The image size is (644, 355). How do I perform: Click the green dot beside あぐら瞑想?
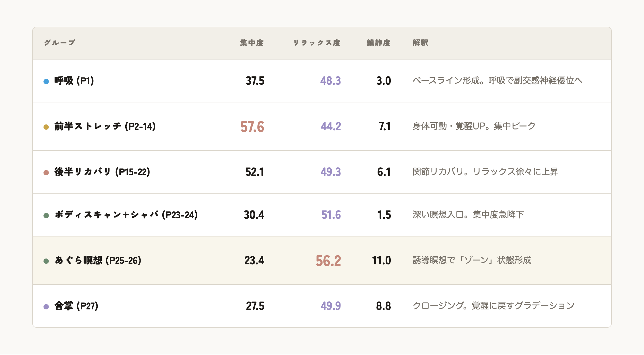(46, 261)
